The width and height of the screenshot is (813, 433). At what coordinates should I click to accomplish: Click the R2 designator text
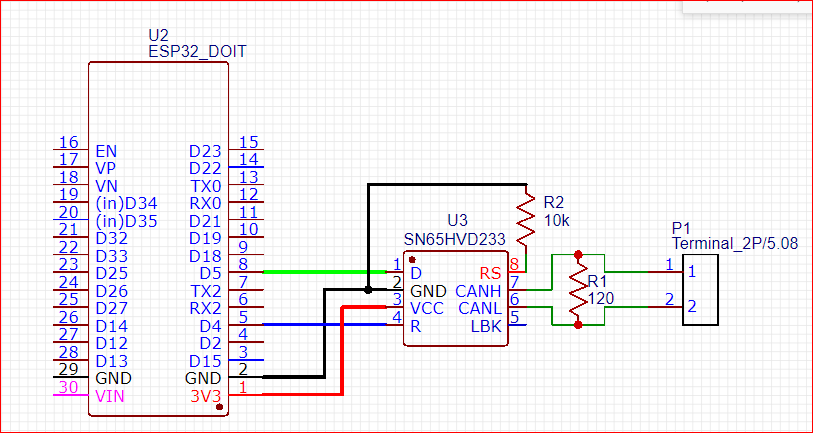pyautogui.click(x=554, y=202)
